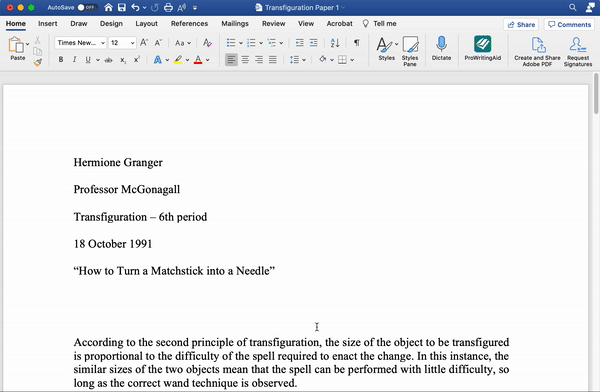600x392 pixels.
Task: Expand the undo history dropdown arrow
Action: [x=144, y=8]
